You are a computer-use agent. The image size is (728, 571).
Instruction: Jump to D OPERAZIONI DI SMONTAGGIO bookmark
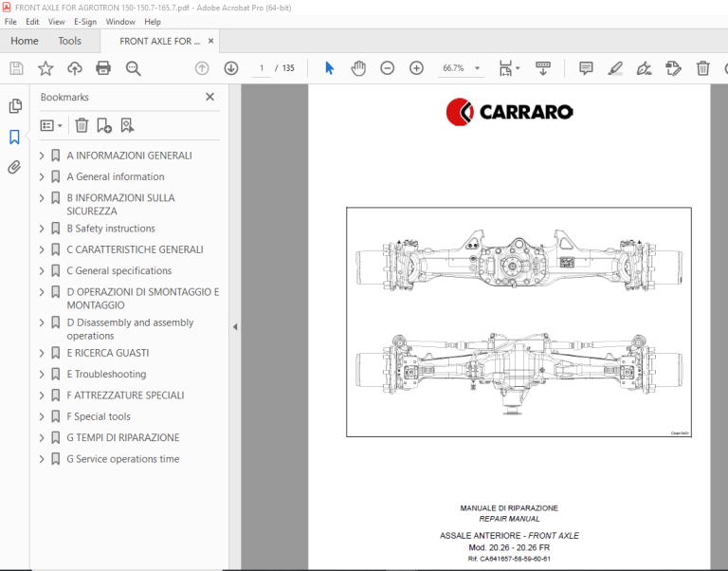pos(143,299)
